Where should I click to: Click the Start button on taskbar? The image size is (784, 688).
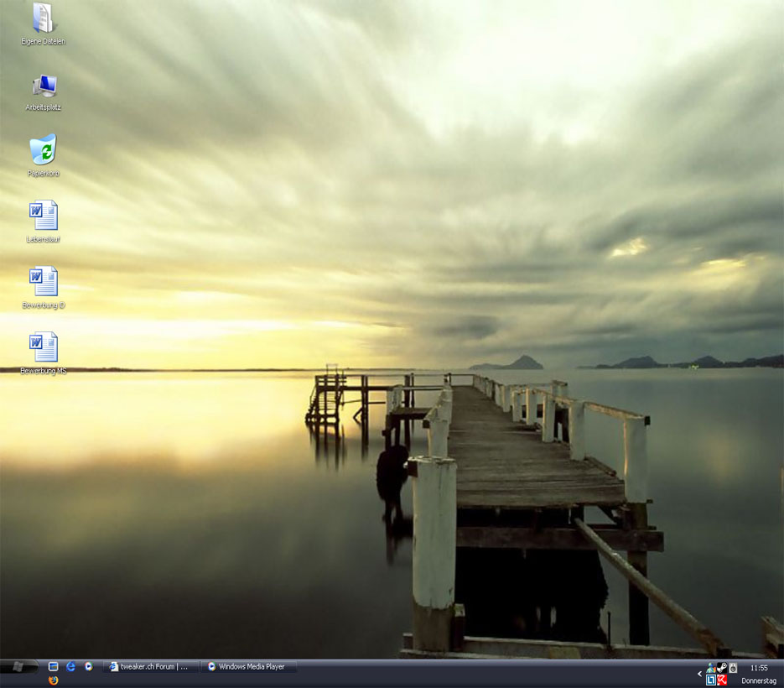(18, 667)
